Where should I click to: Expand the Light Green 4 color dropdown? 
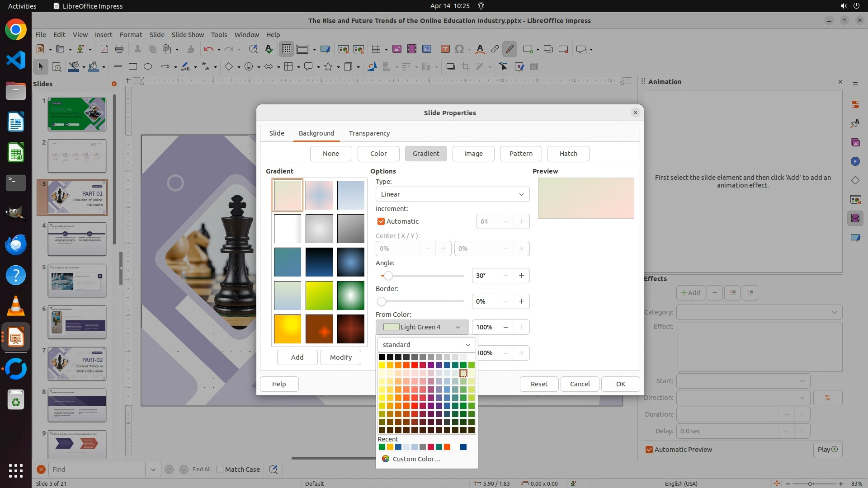coord(422,327)
